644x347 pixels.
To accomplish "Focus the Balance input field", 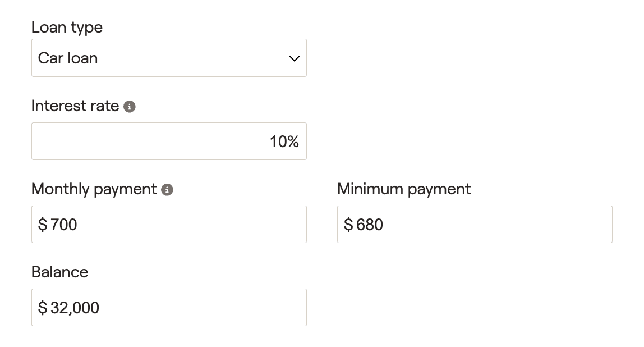I will pos(169,307).
